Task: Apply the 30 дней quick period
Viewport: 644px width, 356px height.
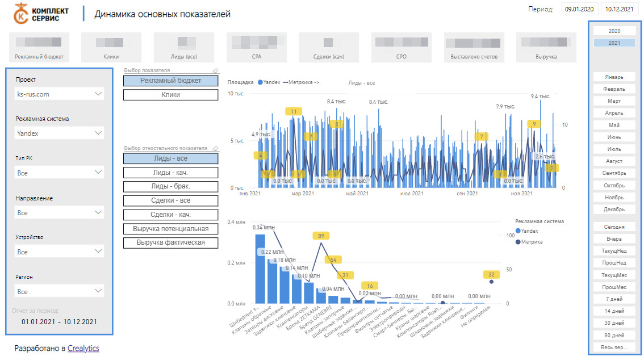Action: point(614,323)
